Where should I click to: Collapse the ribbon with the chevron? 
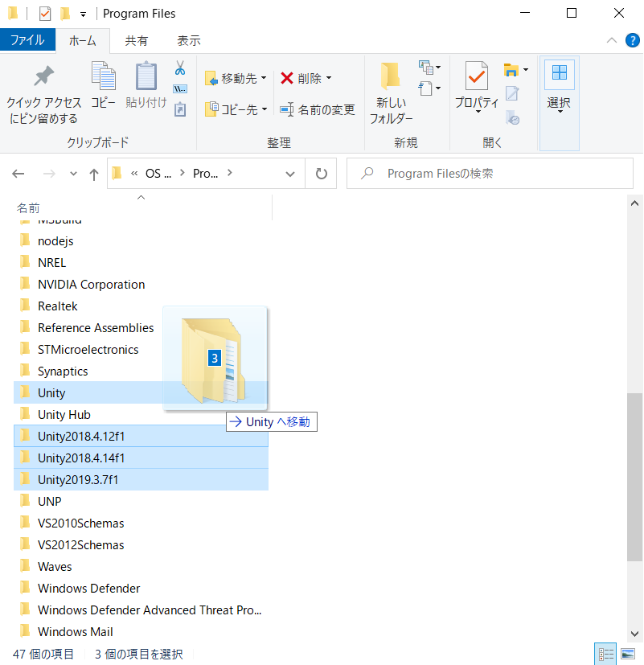612,40
